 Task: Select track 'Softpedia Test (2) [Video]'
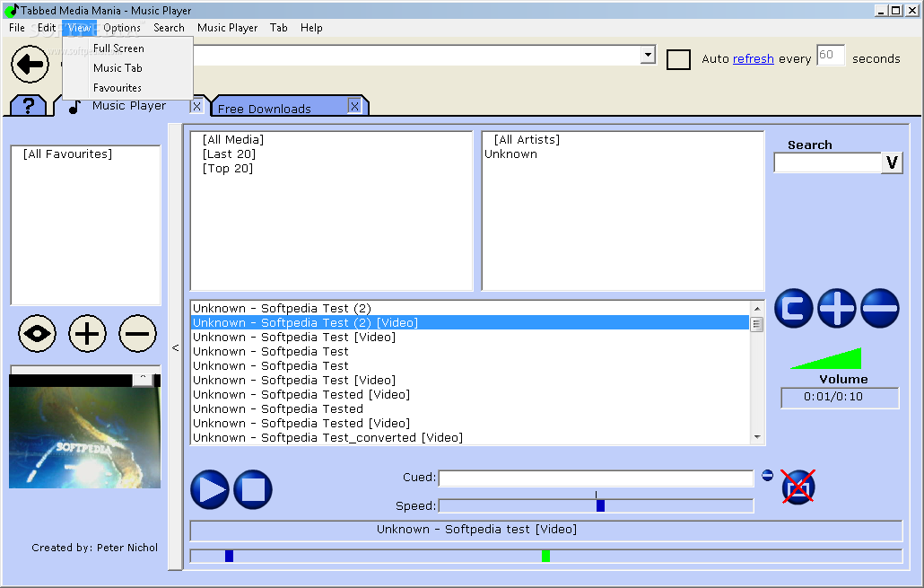(x=470, y=322)
